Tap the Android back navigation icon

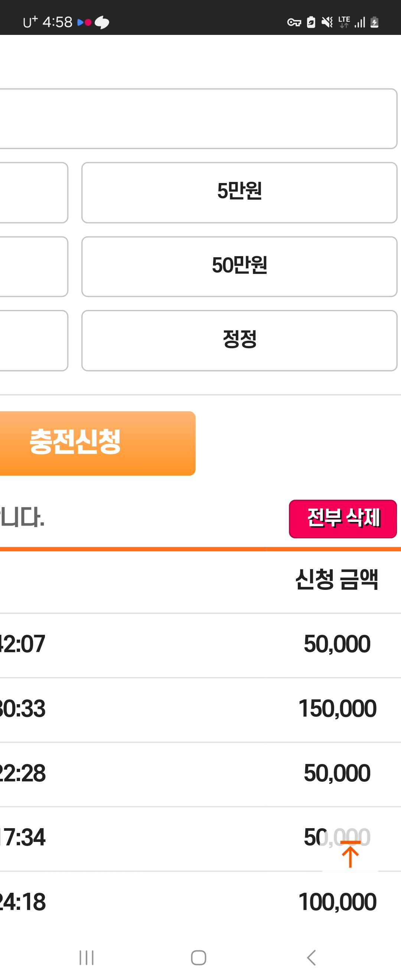[x=311, y=957]
